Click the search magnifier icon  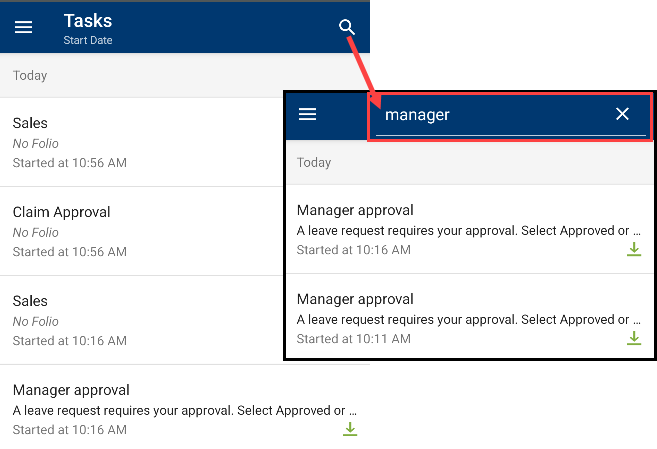tap(347, 27)
